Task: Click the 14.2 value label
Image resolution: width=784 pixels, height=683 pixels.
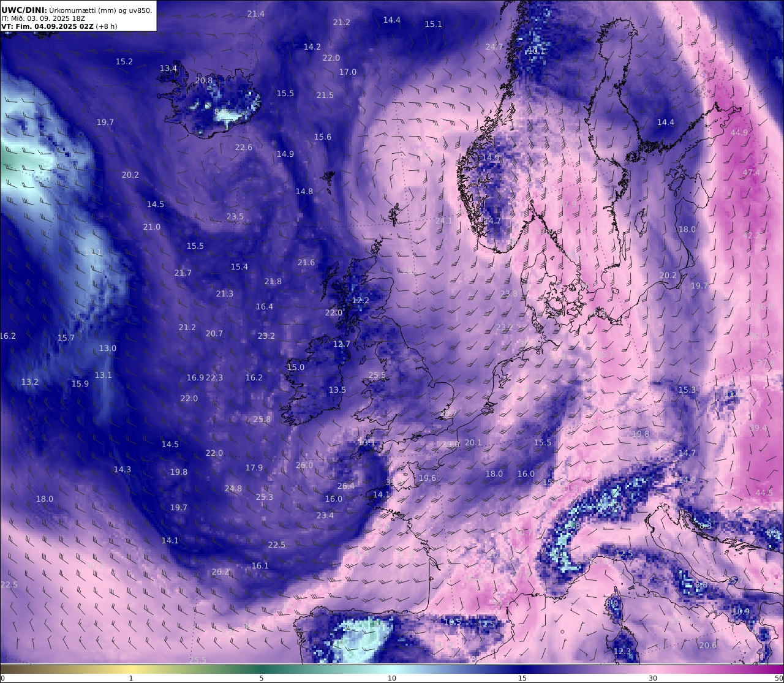Action: [312, 47]
